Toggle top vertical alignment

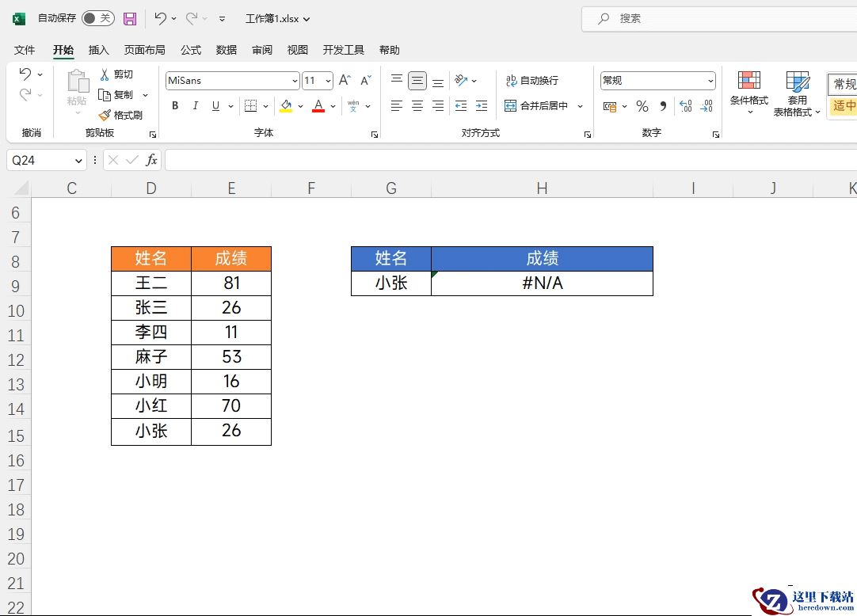(x=397, y=80)
